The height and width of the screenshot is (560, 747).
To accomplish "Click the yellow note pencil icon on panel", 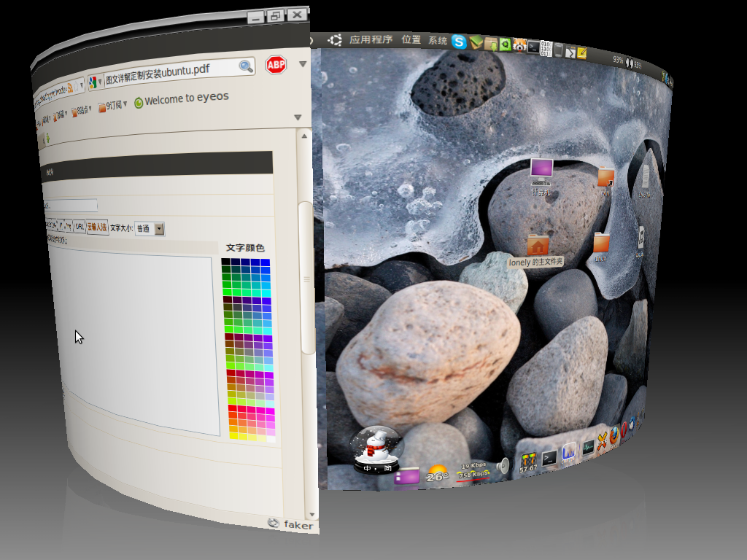I will pos(581,52).
